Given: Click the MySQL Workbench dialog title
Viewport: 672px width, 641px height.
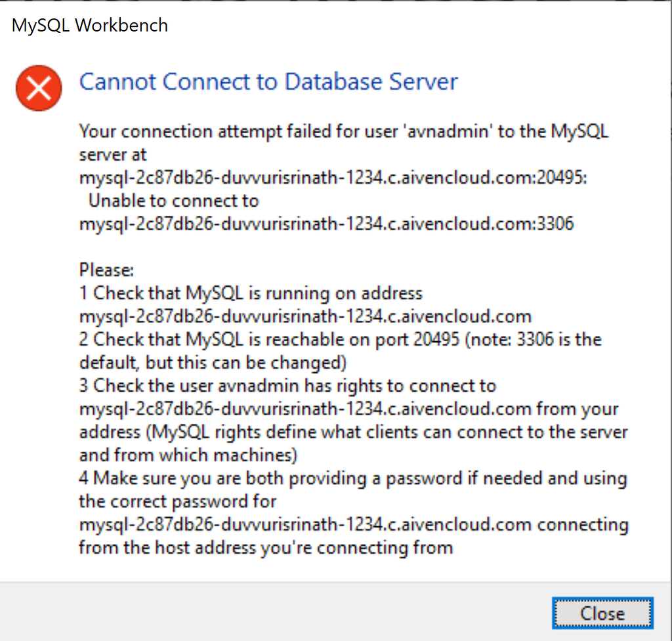Looking at the screenshot, I should pos(89,26).
